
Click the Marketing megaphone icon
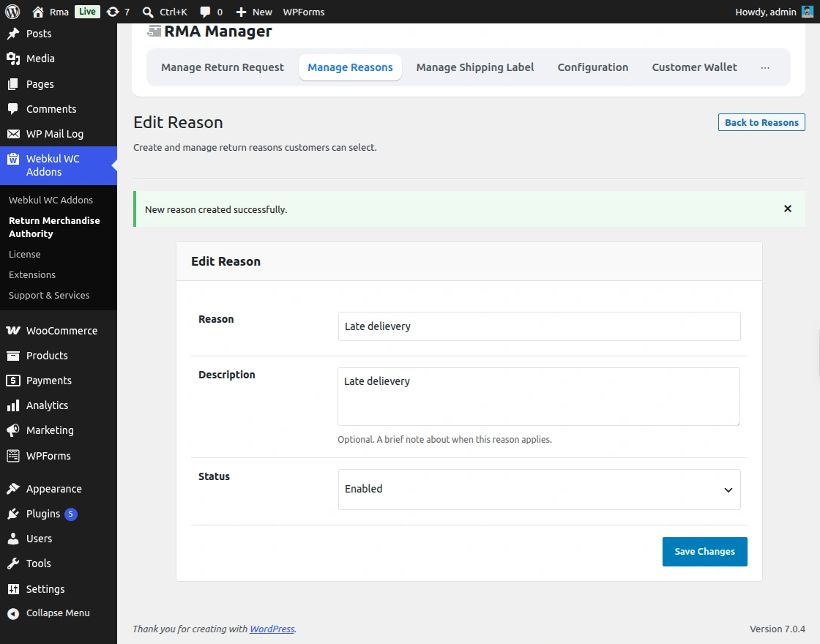coord(13,430)
